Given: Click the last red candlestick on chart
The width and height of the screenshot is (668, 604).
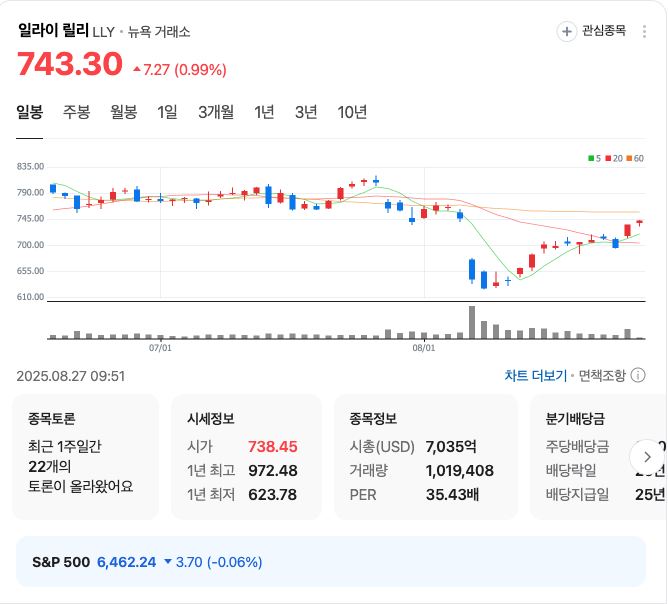Looking at the screenshot, I should pyautogui.click(x=639, y=222).
